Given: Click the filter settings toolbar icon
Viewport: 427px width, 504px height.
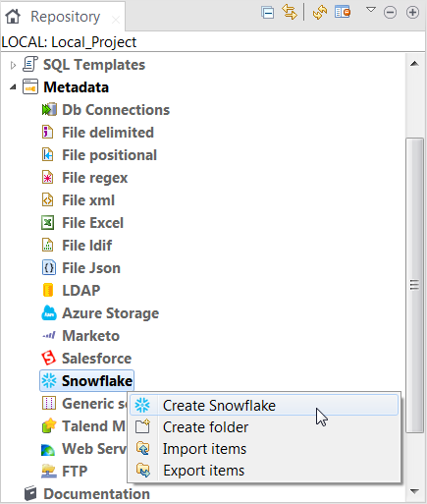Looking at the screenshot, I should pos(343,13).
